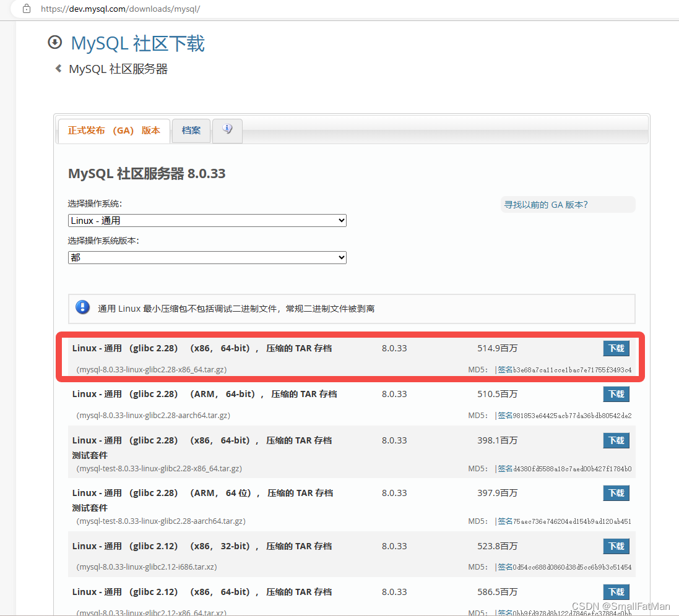
Task: Click filename mysql-8.0.33-linux-glibc2.28-x86_64.tar.gz
Action: 151,370
